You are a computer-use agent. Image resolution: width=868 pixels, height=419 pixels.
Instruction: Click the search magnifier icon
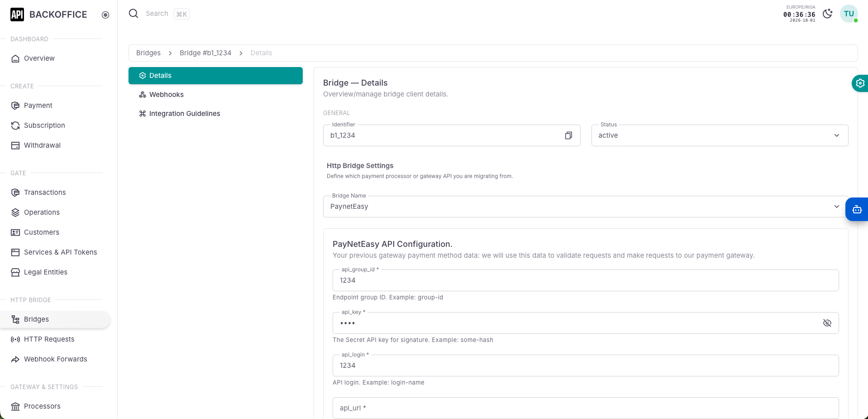click(134, 14)
